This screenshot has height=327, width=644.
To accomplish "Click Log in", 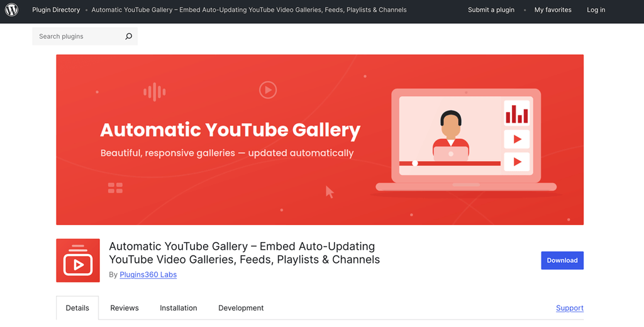I will tap(596, 10).
